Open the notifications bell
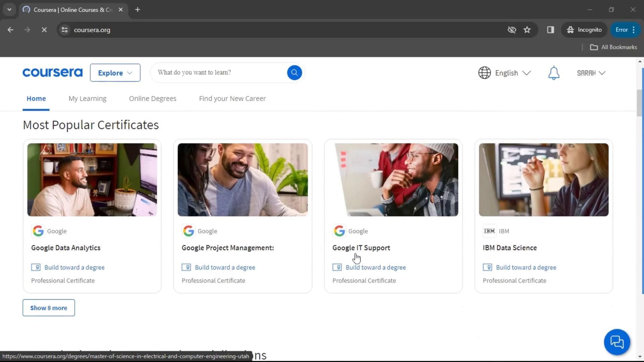644x362 pixels. (554, 73)
